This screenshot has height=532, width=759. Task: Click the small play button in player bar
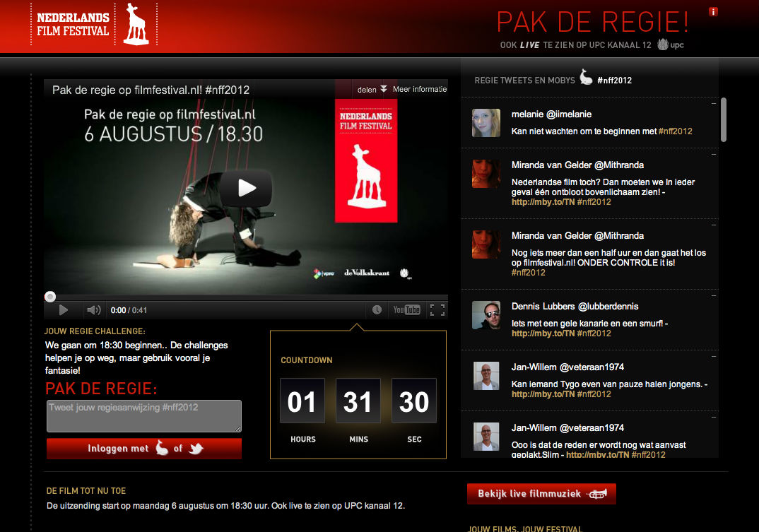pos(63,309)
